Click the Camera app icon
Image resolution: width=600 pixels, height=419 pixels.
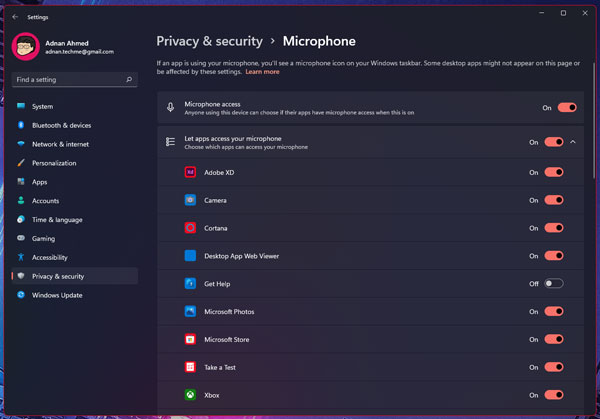[190, 200]
